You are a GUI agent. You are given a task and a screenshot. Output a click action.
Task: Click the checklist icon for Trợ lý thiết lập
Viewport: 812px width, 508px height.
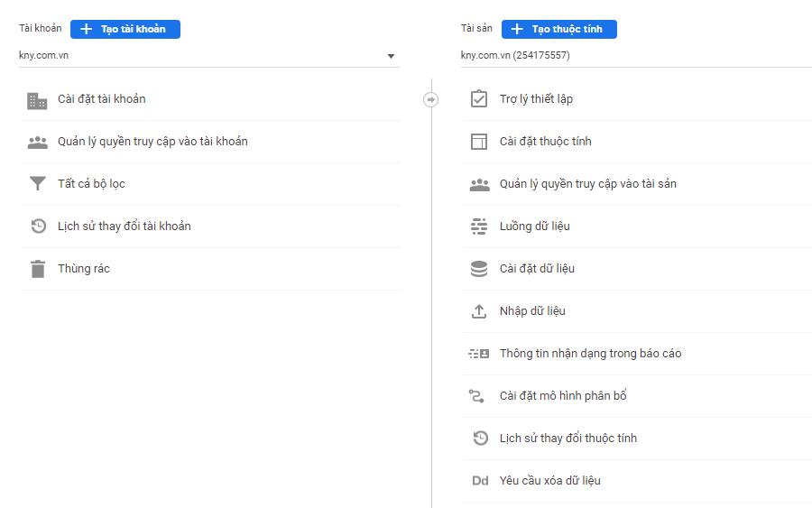(x=479, y=99)
